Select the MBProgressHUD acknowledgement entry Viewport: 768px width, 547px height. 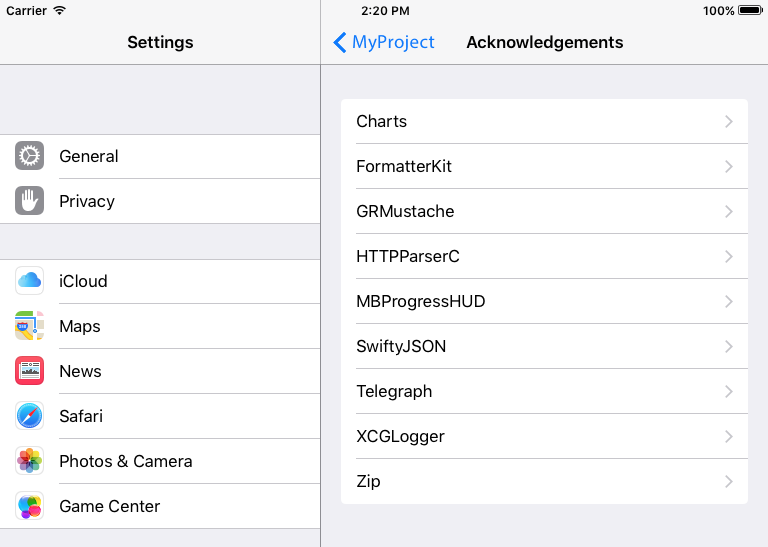click(420, 301)
